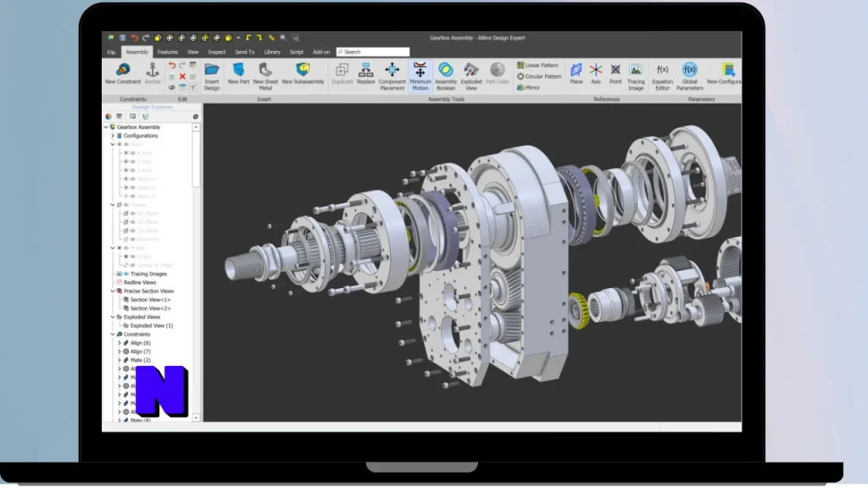The width and height of the screenshot is (868, 488).
Task: Click the red X delete icon in Edit group
Action: point(182,76)
